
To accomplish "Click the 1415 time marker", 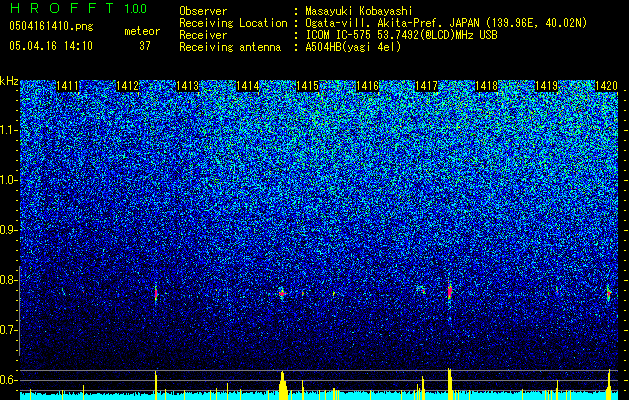I will point(307,86).
